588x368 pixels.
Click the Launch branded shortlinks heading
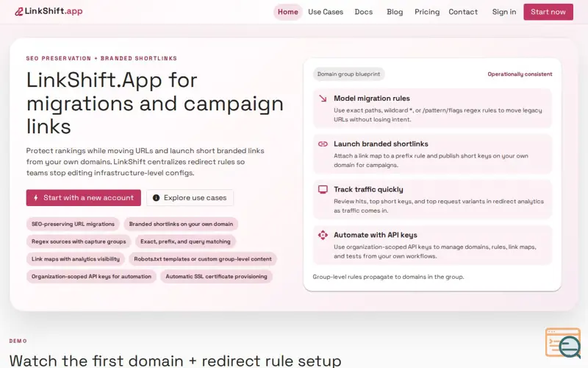pos(381,144)
